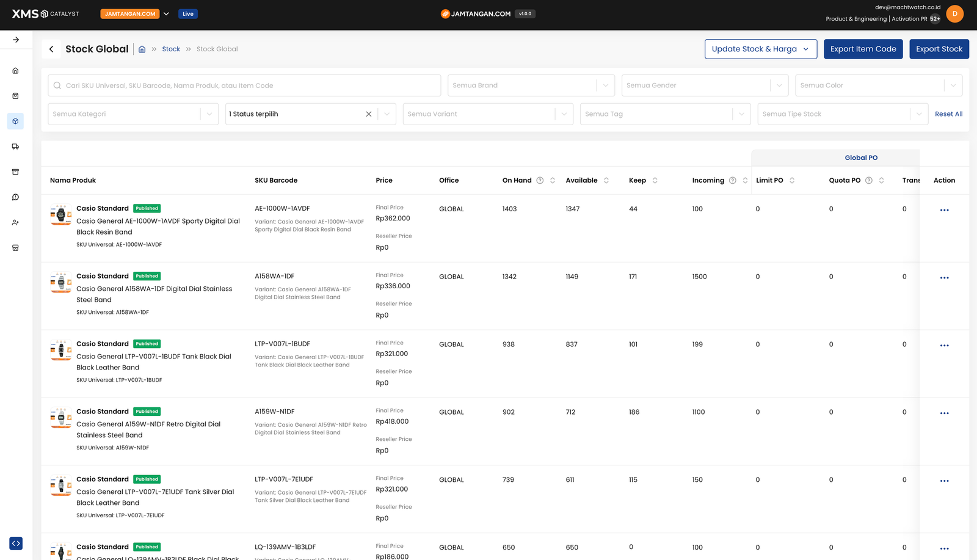Sort by Incoming column
977x560 pixels.
745,180
